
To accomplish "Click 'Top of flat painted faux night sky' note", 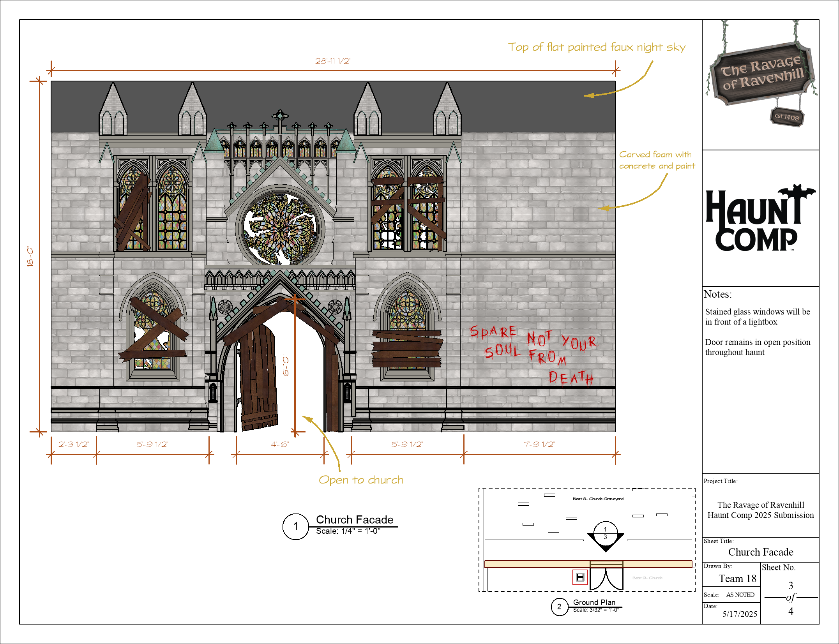I will coord(597,47).
